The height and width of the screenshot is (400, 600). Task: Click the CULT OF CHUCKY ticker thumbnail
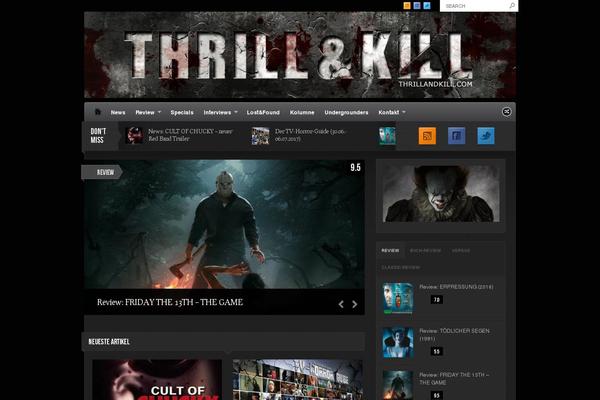pyautogui.click(x=134, y=136)
